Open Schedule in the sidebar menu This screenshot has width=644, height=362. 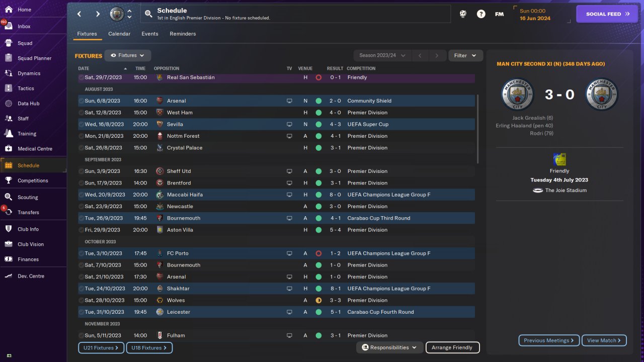click(x=33, y=165)
